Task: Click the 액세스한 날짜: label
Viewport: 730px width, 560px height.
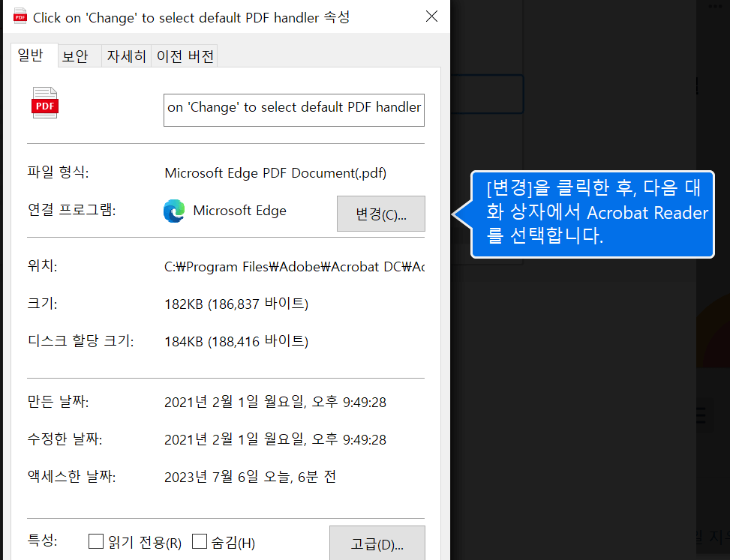Action: point(72,477)
